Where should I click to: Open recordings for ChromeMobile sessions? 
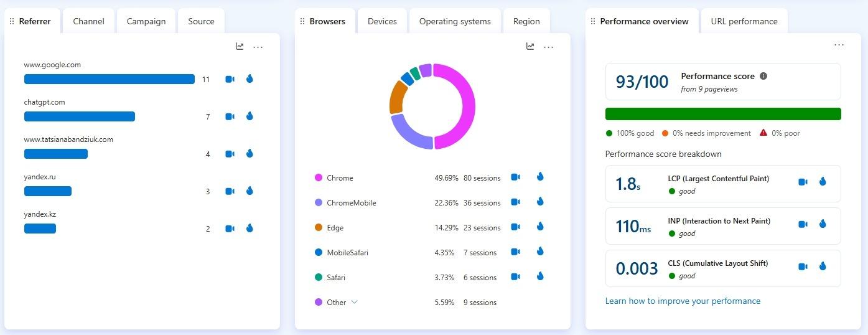(x=515, y=202)
